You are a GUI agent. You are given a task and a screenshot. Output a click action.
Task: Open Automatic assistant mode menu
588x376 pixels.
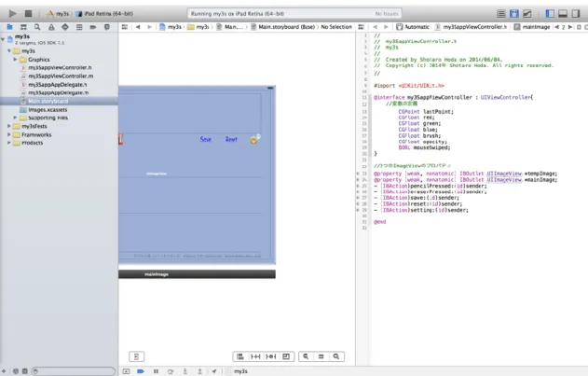click(413, 27)
